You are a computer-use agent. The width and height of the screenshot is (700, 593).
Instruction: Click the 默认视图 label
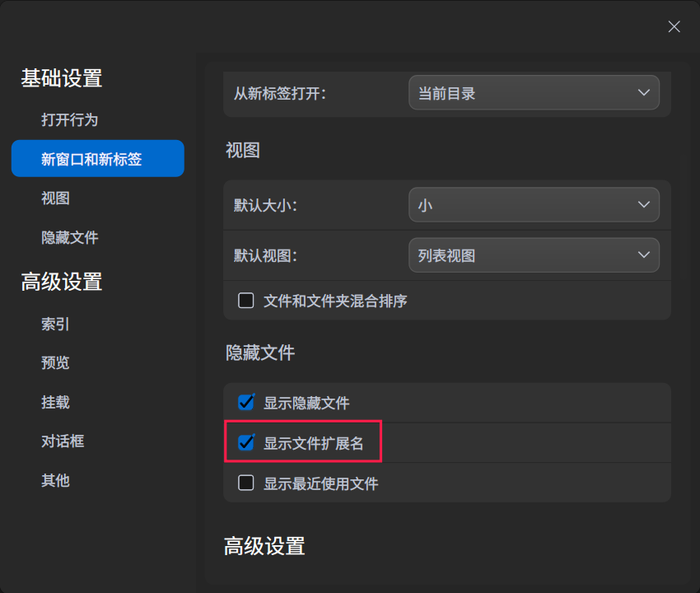tap(266, 256)
